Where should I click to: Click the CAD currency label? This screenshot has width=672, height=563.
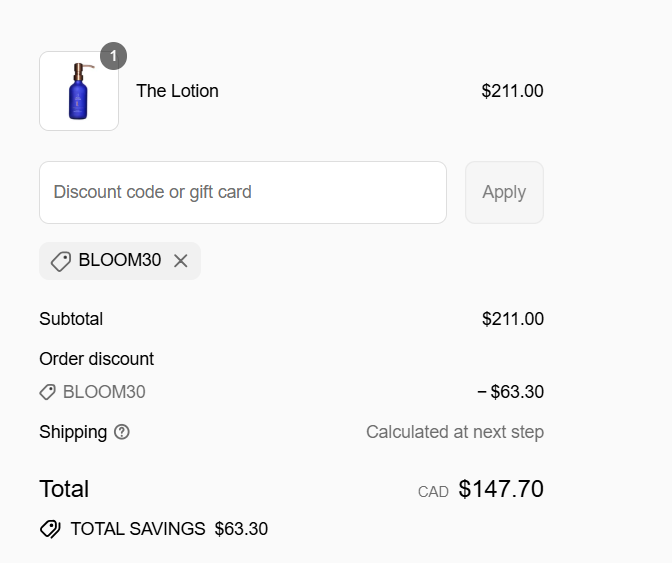[x=433, y=492]
